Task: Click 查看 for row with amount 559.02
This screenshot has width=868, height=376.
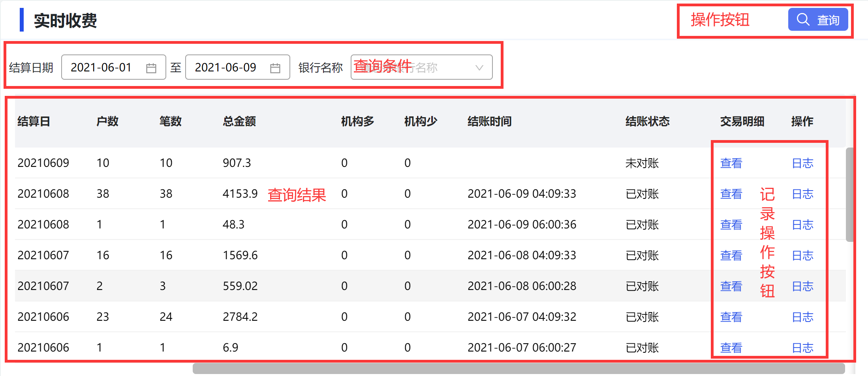Action: point(731,286)
